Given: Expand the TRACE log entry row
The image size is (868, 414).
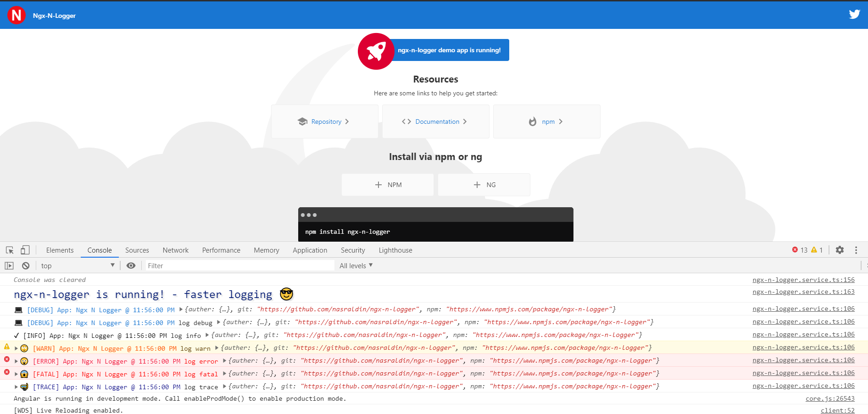Looking at the screenshot, I should [16, 387].
